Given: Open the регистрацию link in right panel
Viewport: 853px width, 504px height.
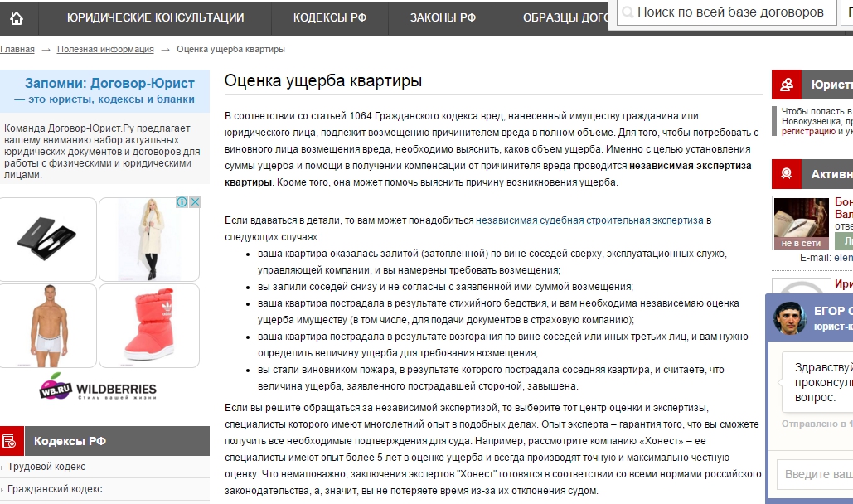Looking at the screenshot, I should coord(808,131).
